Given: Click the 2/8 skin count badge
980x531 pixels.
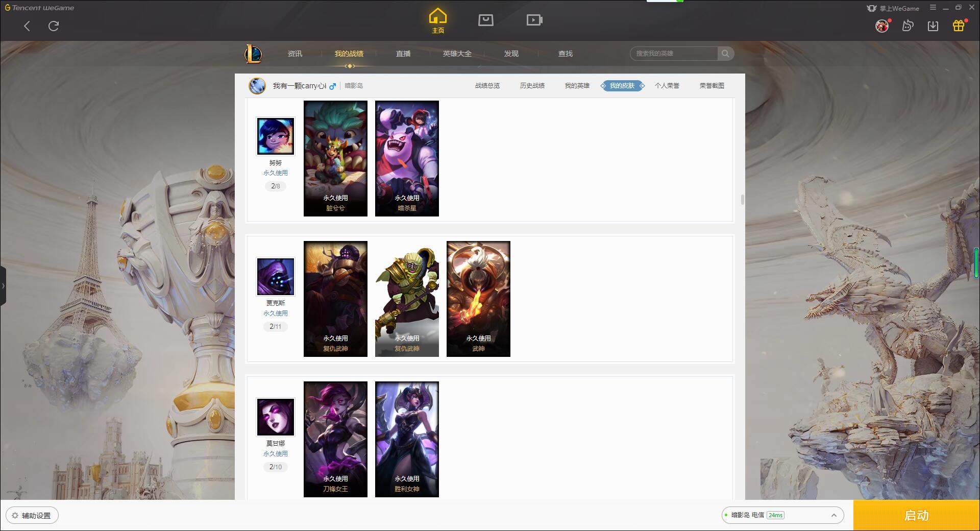Looking at the screenshot, I should [276, 186].
